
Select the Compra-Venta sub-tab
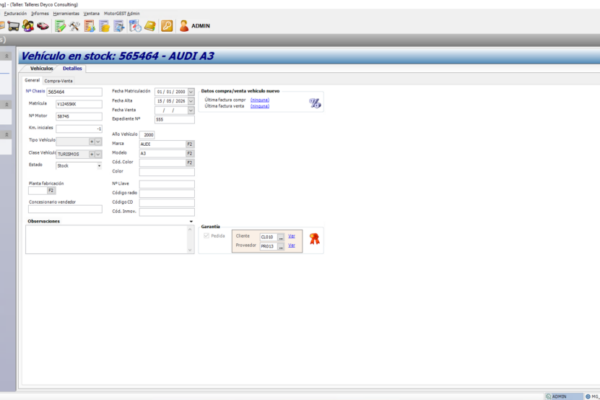[58, 81]
